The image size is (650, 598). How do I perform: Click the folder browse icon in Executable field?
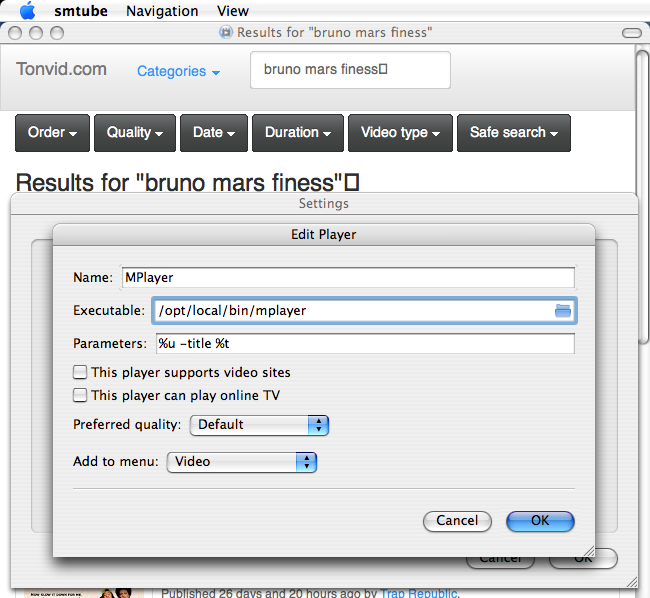(x=563, y=310)
